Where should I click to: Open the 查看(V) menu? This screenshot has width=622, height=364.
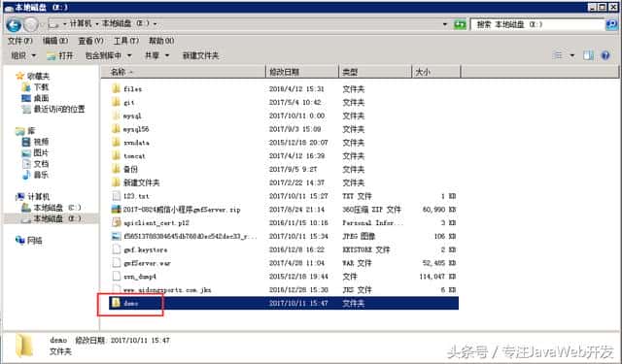(90, 41)
